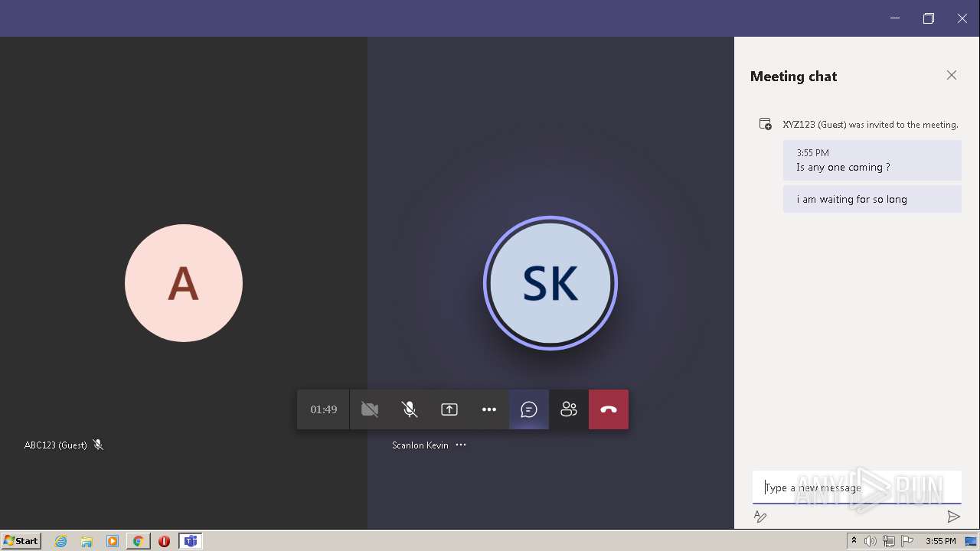The image size is (980, 551).
Task: Select the ABC123 (Guest) avatar
Action: 184,283
